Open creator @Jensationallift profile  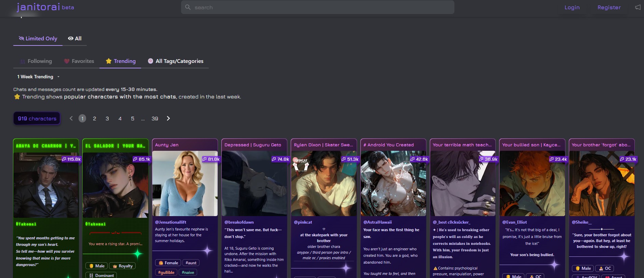170,222
